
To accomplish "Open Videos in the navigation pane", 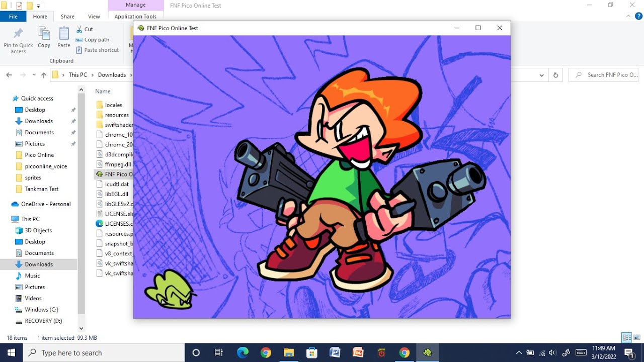I will pos(33,298).
